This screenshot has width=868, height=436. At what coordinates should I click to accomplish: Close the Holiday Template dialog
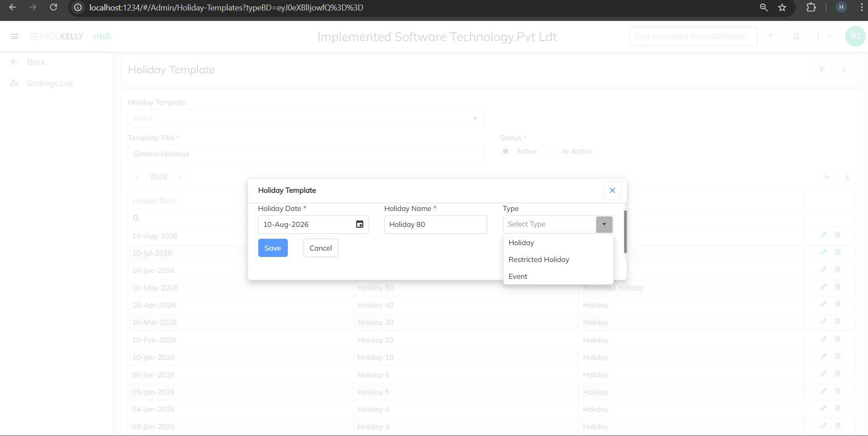(612, 190)
